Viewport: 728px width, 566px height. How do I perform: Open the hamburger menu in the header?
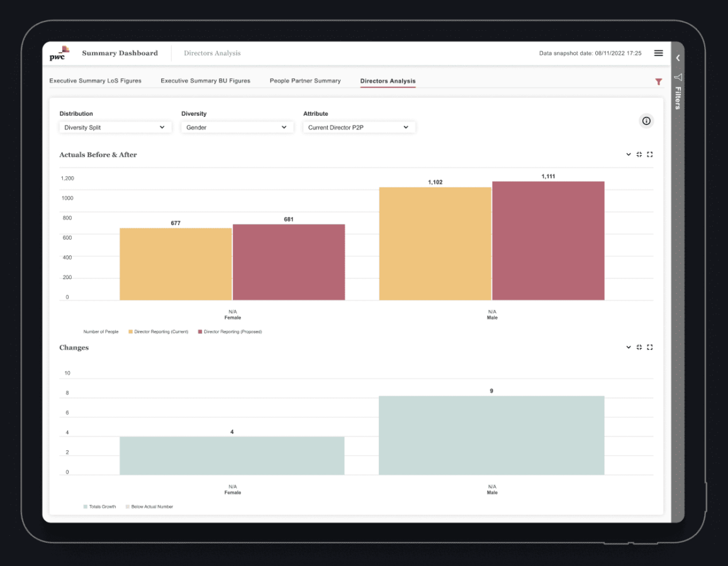tap(658, 53)
